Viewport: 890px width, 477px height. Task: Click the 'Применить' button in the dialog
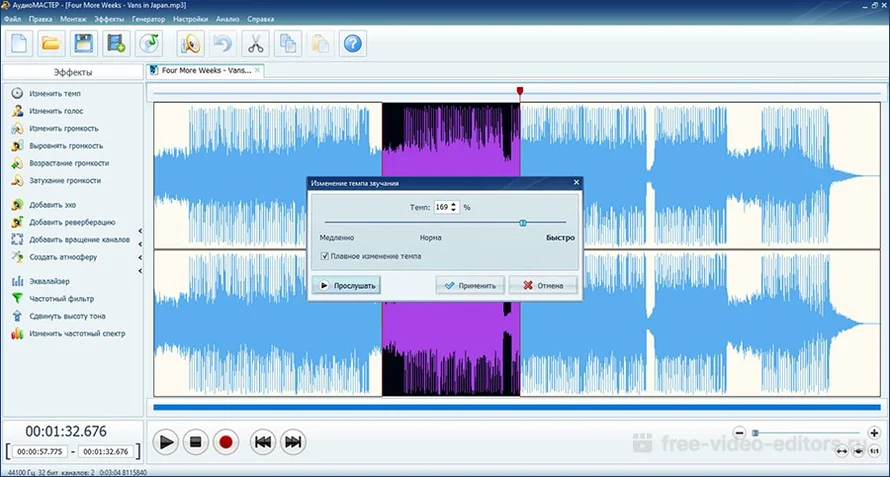(470, 285)
